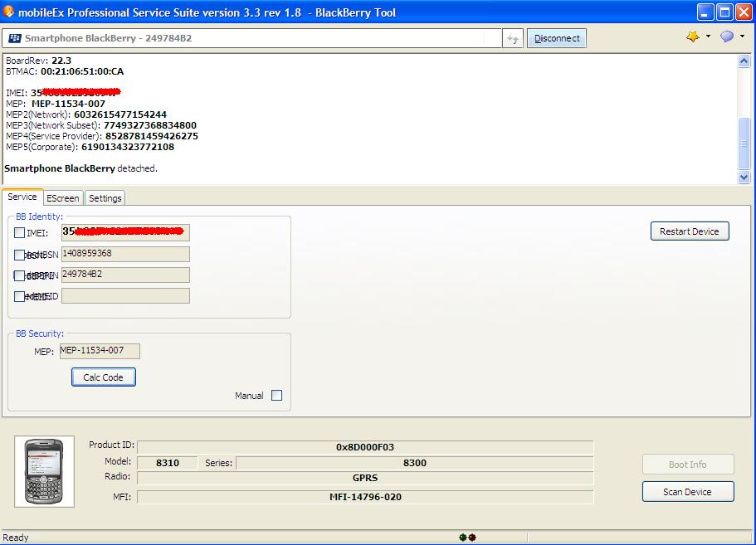Click the red status indicator dot
The width and height of the screenshot is (756, 545).
point(472,538)
